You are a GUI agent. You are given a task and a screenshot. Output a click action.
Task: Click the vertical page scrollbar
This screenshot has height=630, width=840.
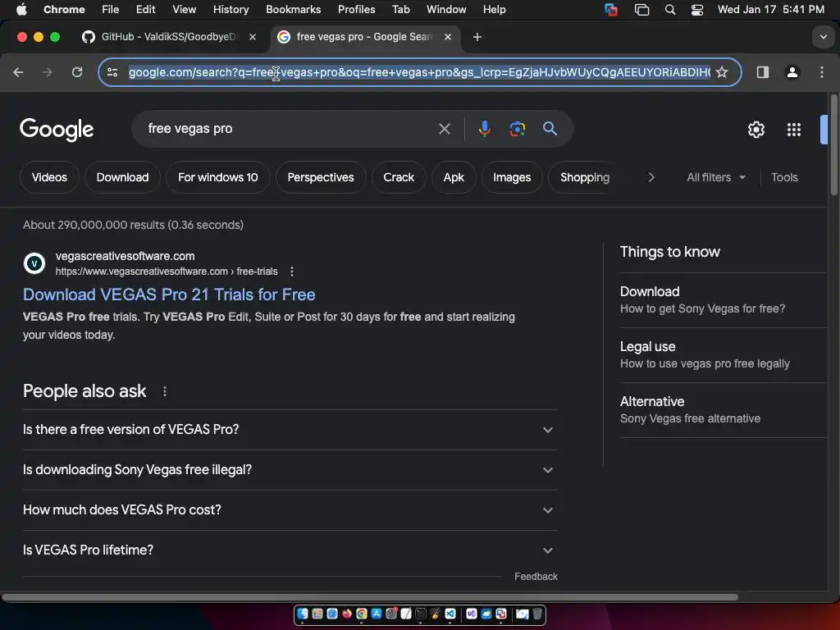click(x=833, y=146)
